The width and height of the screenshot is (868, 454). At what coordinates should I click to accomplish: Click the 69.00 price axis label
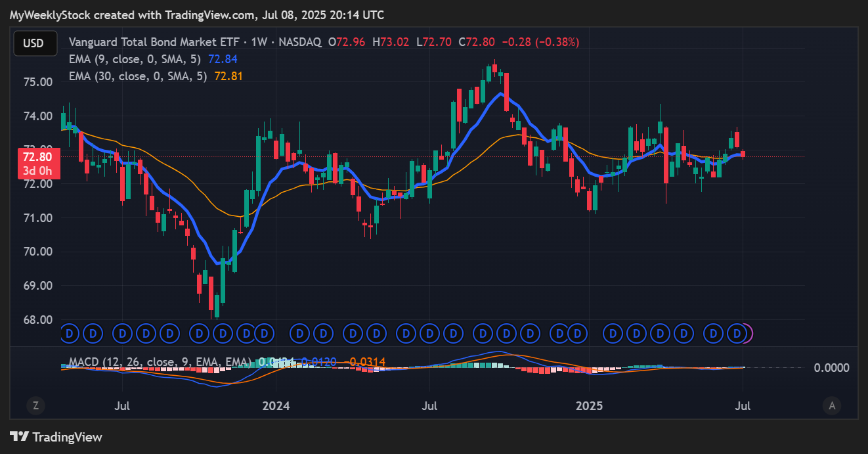click(37, 286)
